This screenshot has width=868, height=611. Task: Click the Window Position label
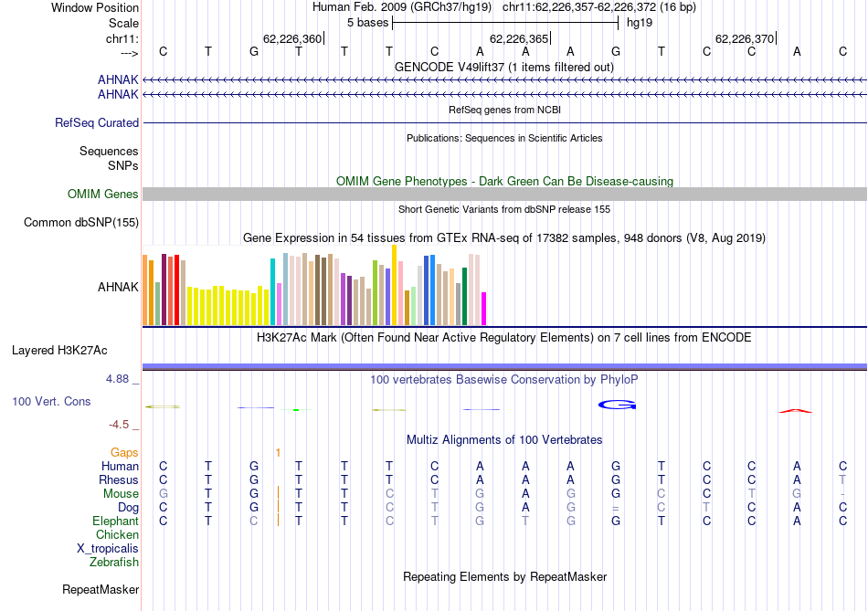tap(95, 7)
